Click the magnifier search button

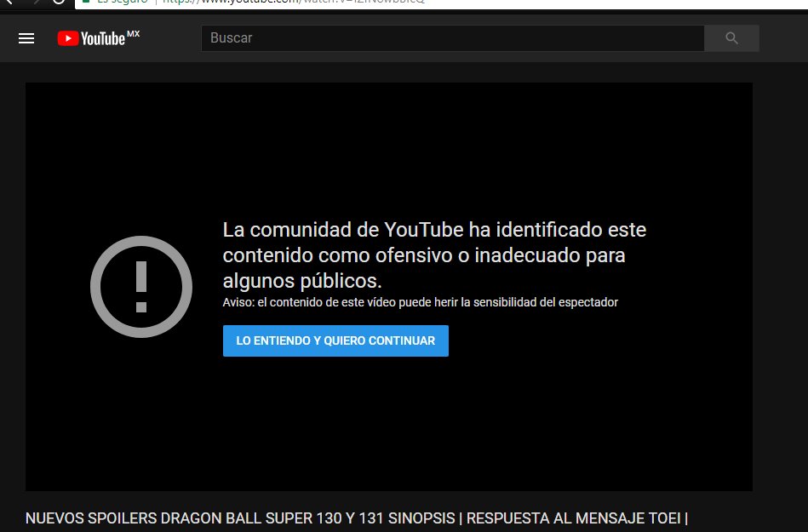point(731,38)
